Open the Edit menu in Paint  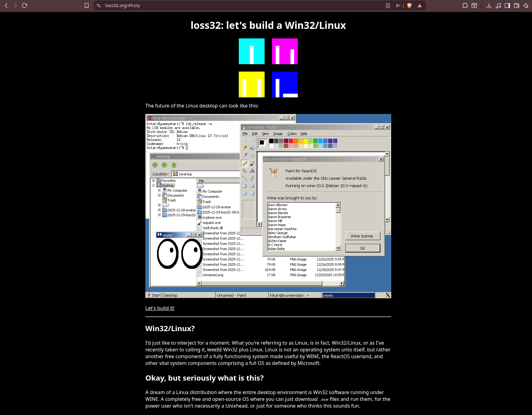[255, 134]
